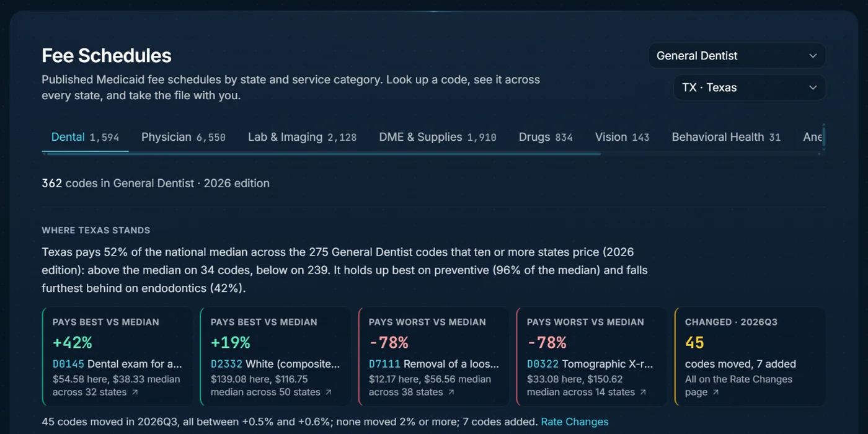Follow the Rate Changes link
This screenshot has height=434, width=868.
(575, 422)
